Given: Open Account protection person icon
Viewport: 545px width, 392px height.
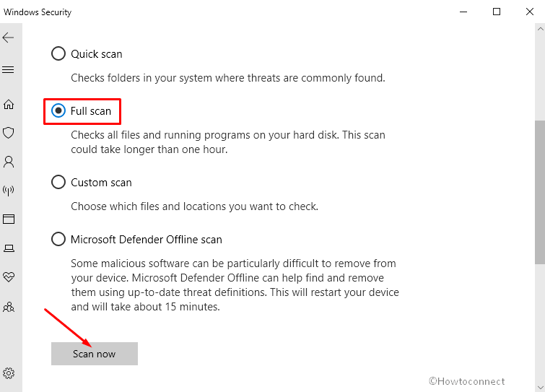Looking at the screenshot, I should [x=9, y=162].
